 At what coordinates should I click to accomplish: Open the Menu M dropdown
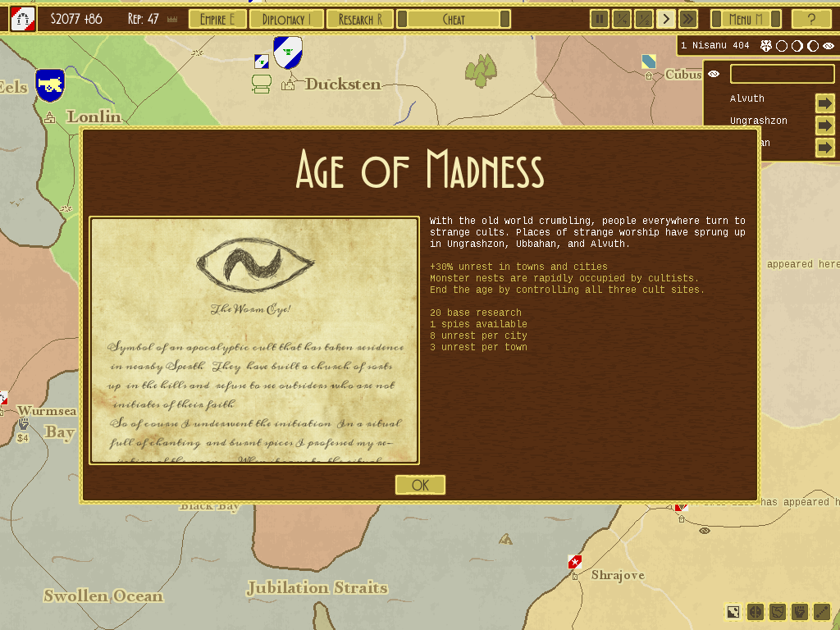745,19
